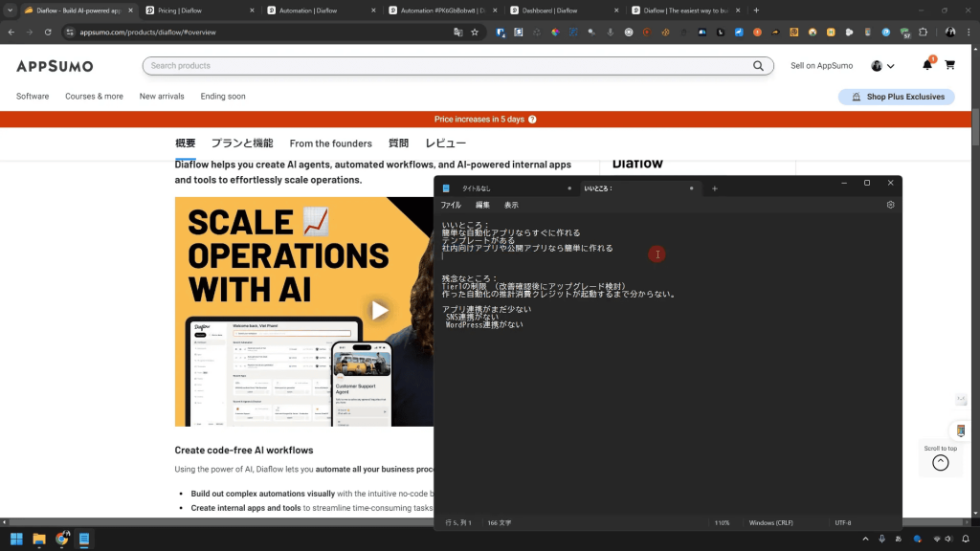The height and width of the screenshot is (551, 980).
Task: Open Notepad settings gear
Action: [891, 205]
